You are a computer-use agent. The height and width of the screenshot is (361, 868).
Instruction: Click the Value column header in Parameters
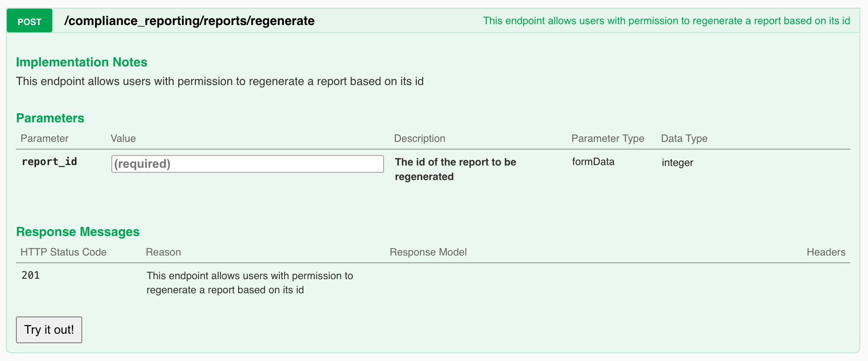tap(123, 138)
